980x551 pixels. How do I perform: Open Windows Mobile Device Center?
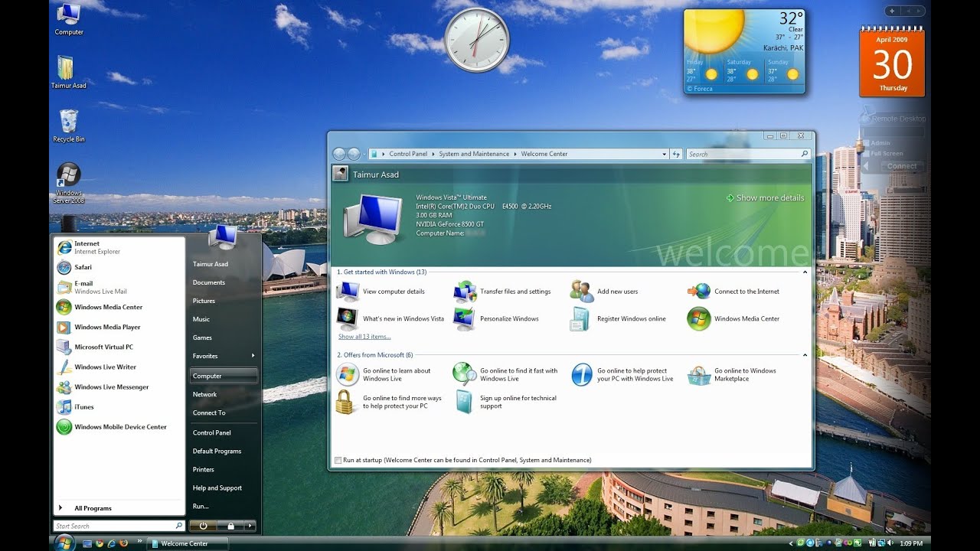tap(119, 426)
